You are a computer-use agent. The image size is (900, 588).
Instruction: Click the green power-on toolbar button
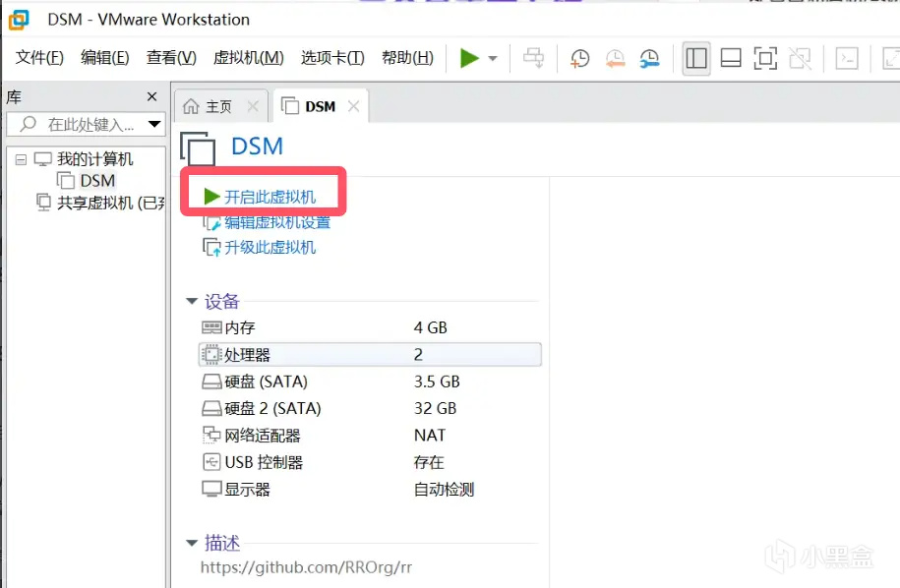point(469,58)
